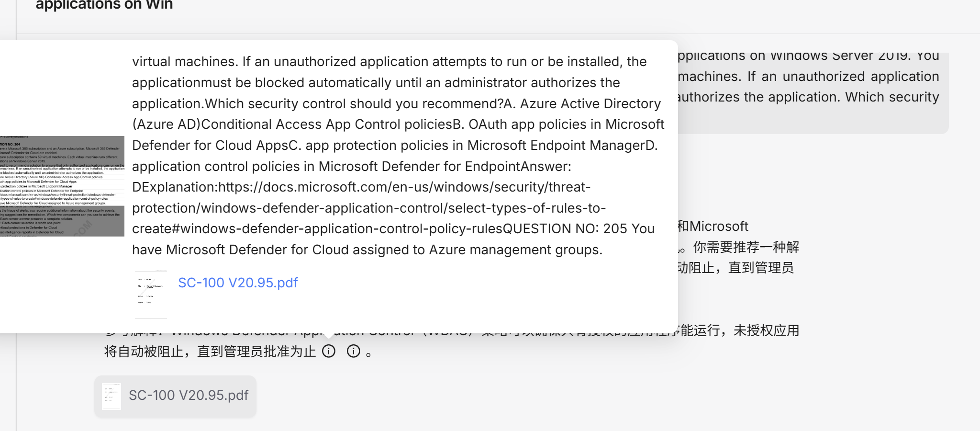
Task: Open the blue SC-100 V20.95.pdf link
Action: (238, 283)
